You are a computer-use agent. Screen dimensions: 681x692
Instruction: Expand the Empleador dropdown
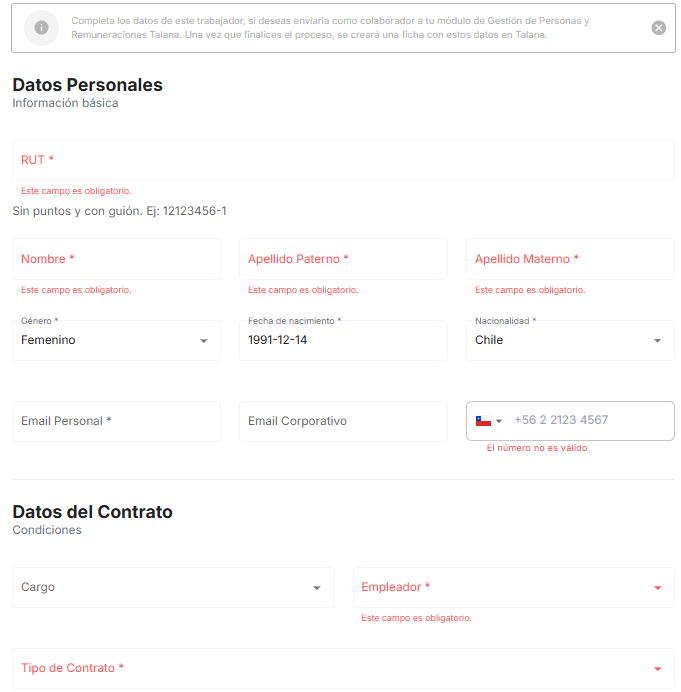[514, 587]
